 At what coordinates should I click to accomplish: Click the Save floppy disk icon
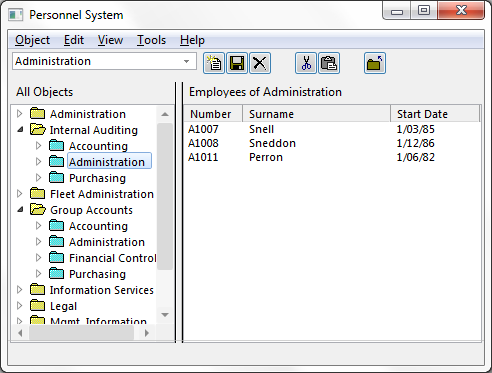[237, 63]
